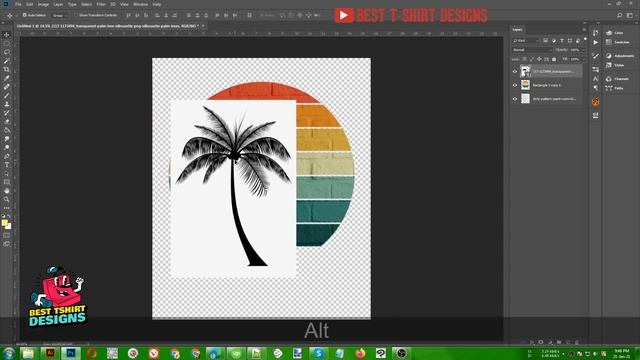Open the Image menu

(x=43, y=4)
